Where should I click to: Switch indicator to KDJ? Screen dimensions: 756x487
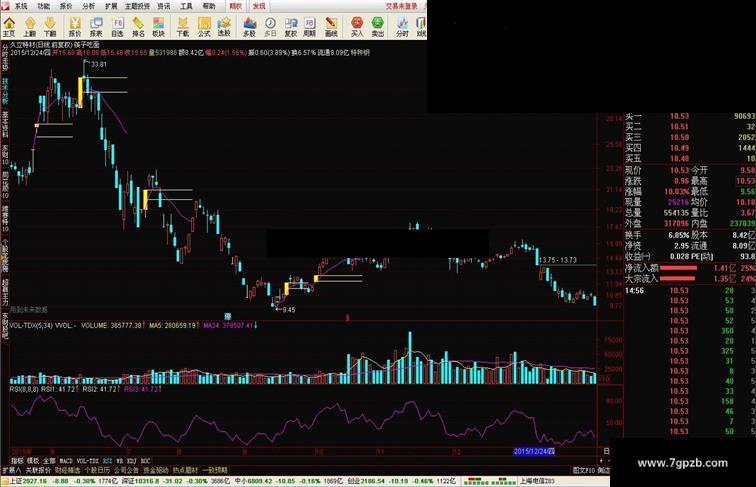(x=132, y=461)
